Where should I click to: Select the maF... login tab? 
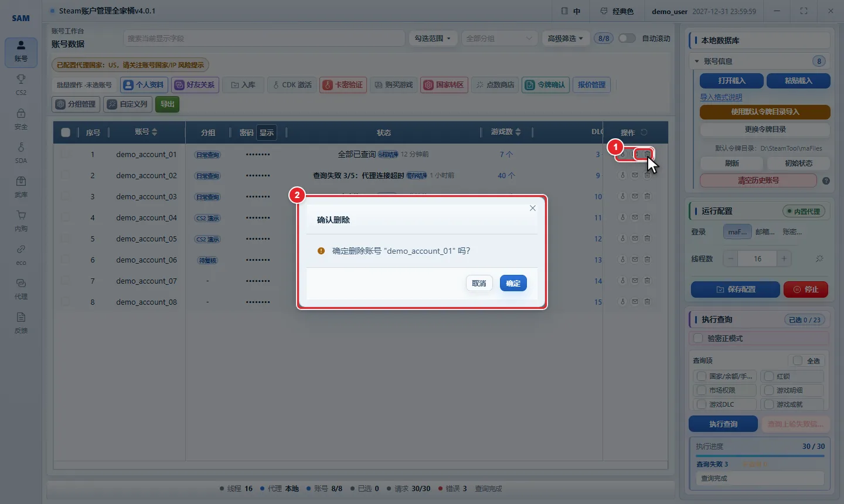(x=737, y=231)
